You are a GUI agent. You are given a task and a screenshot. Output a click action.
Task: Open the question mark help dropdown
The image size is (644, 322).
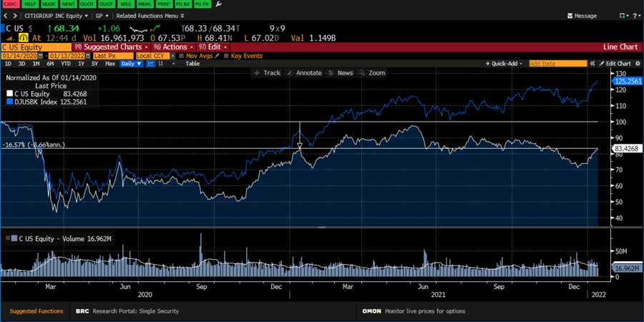(x=636, y=16)
